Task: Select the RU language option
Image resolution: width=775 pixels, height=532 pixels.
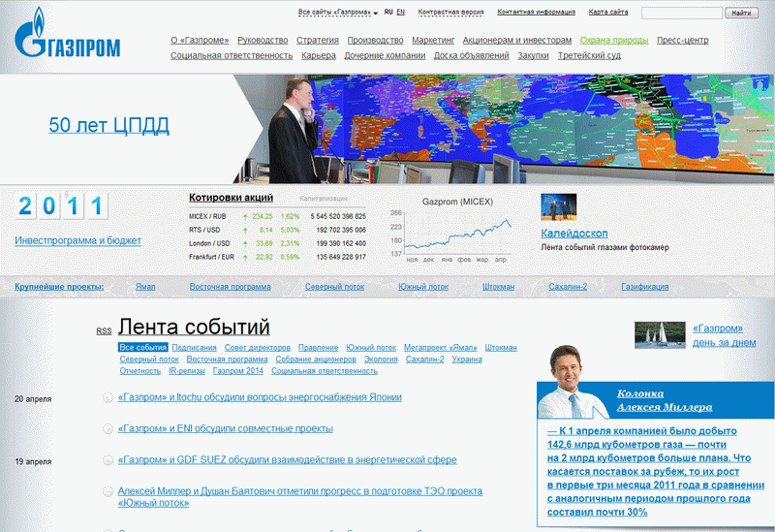Action: click(x=388, y=12)
